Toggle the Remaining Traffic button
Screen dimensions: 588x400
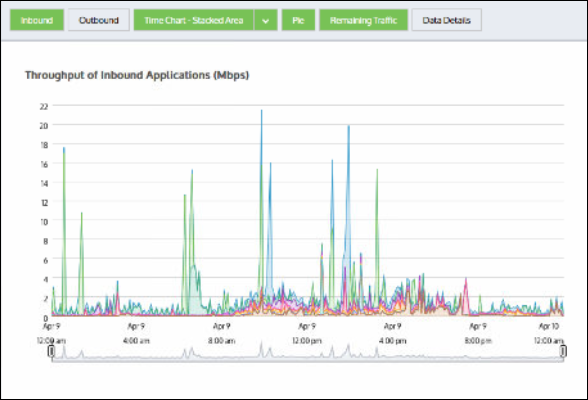coord(363,20)
